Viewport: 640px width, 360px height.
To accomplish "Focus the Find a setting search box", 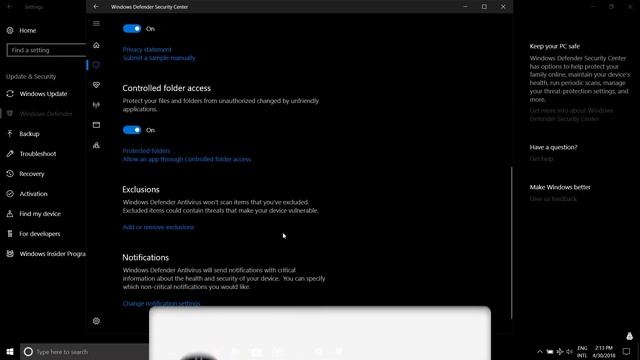I will 46,50.
